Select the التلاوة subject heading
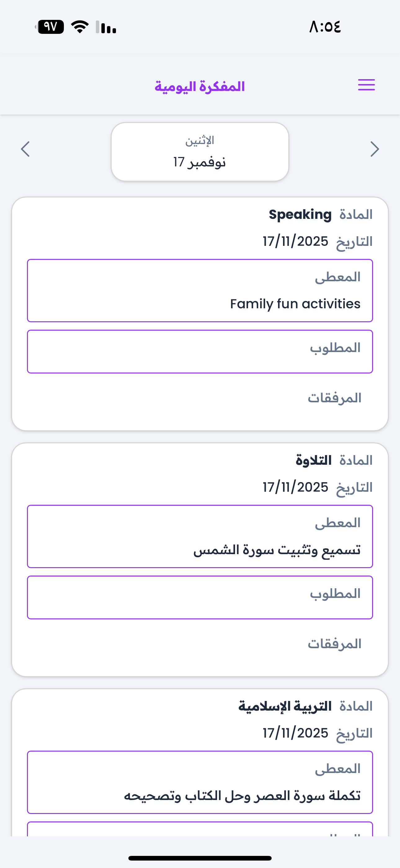The height and width of the screenshot is (868, 400). pos(313,460)
